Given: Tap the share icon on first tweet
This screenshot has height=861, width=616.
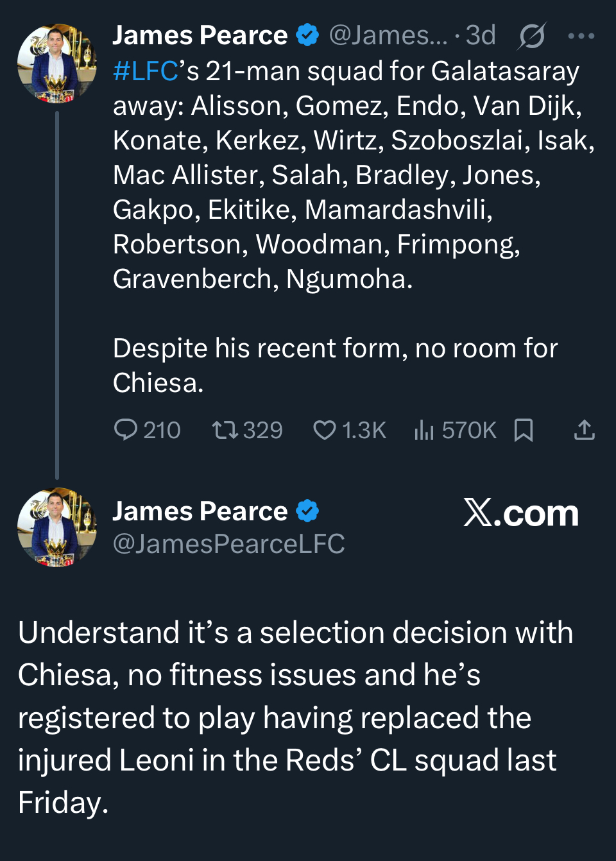Looking at the screenshot, I should pos(584,430).
